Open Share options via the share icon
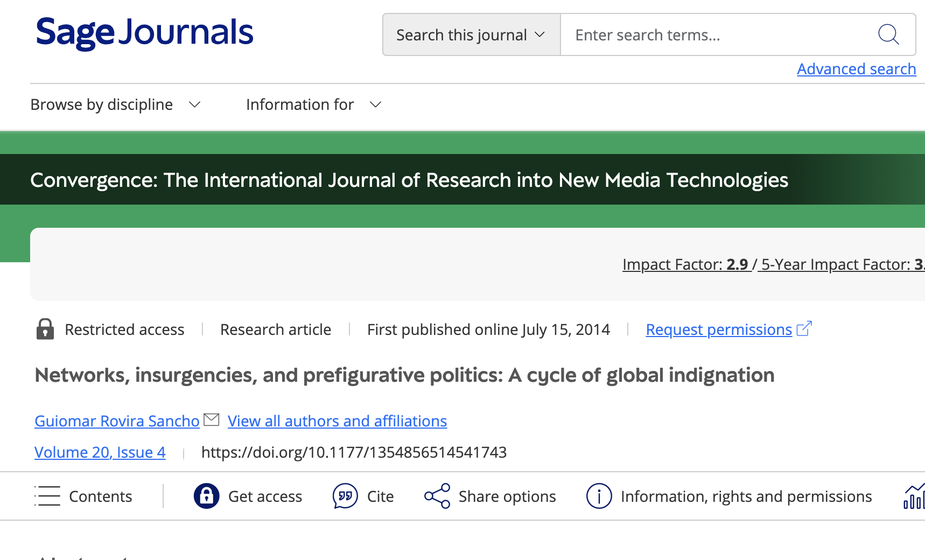Screen dimensions: 925x560 click(x=436, y=496)
